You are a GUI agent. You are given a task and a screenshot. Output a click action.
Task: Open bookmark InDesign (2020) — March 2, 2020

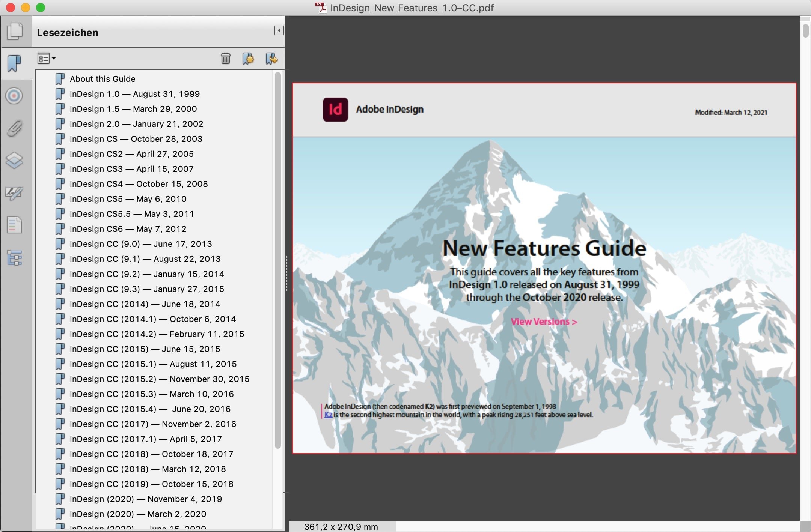tap(138, 514)
